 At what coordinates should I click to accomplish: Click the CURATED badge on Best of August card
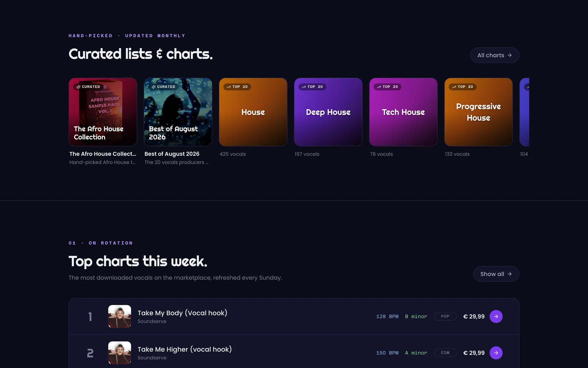(163, 87)
